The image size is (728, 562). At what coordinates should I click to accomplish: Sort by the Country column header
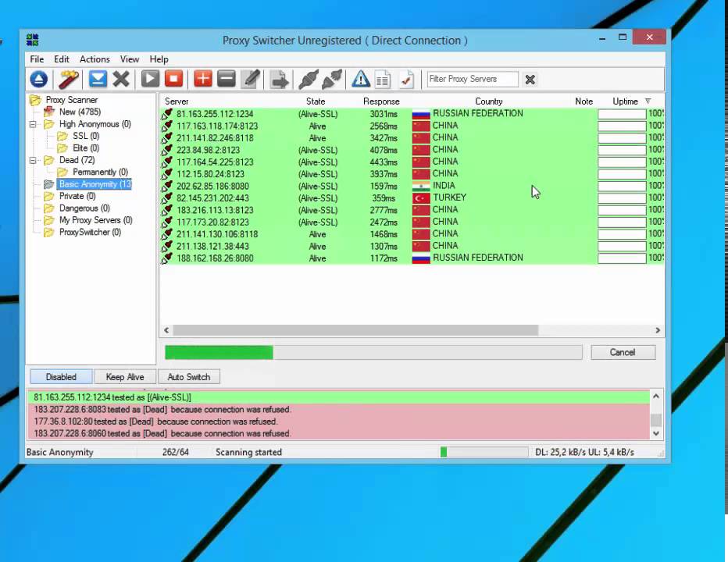488,101
